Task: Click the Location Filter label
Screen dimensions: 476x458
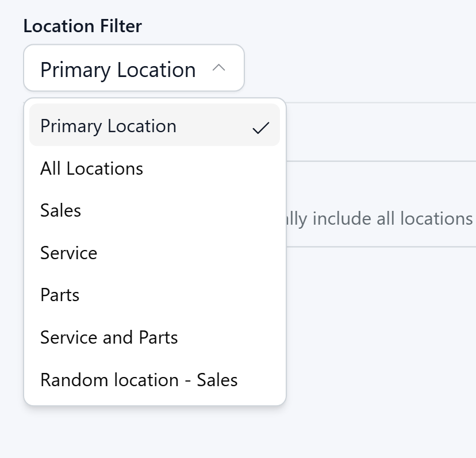Action: point(82,26)
